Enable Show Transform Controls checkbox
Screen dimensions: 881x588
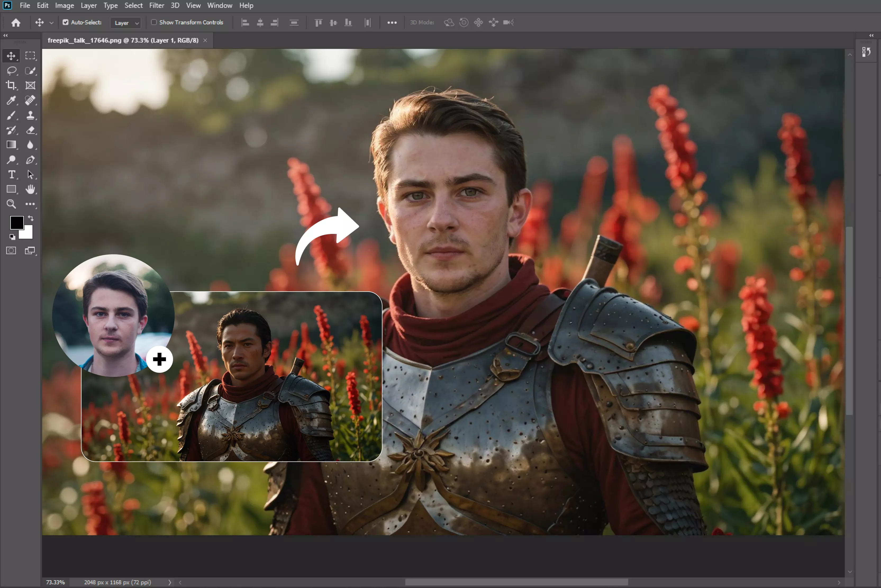tap(154, 22)
